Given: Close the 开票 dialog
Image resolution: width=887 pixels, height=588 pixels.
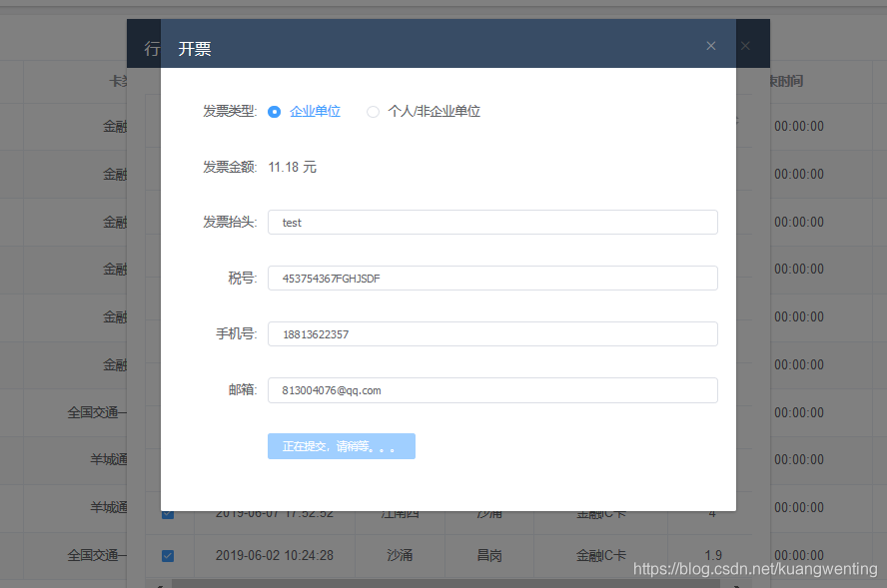Looking at the screenshot, I should pos(711,46).
